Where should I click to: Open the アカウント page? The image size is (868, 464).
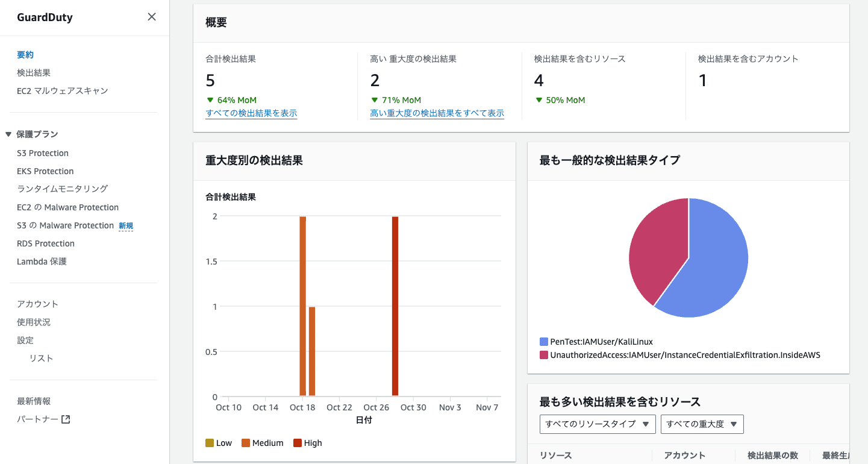tap(37, 304)
